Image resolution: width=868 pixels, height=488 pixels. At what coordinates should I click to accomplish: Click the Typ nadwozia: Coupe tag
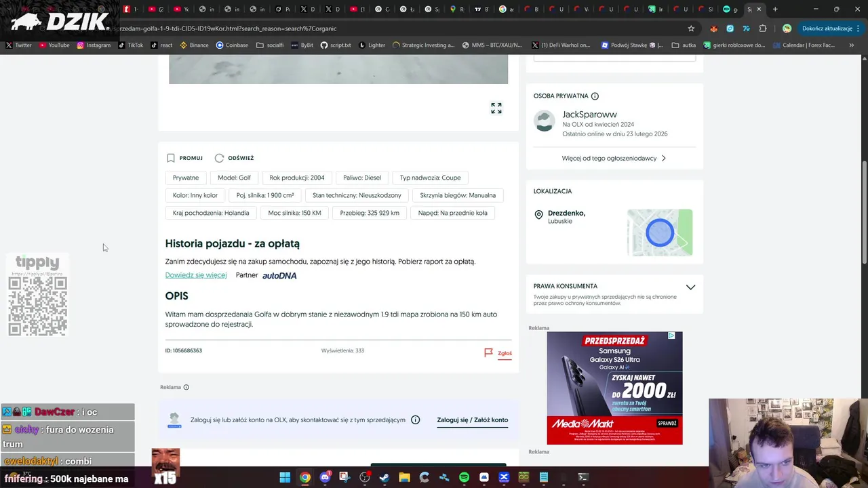pos(430,178)
